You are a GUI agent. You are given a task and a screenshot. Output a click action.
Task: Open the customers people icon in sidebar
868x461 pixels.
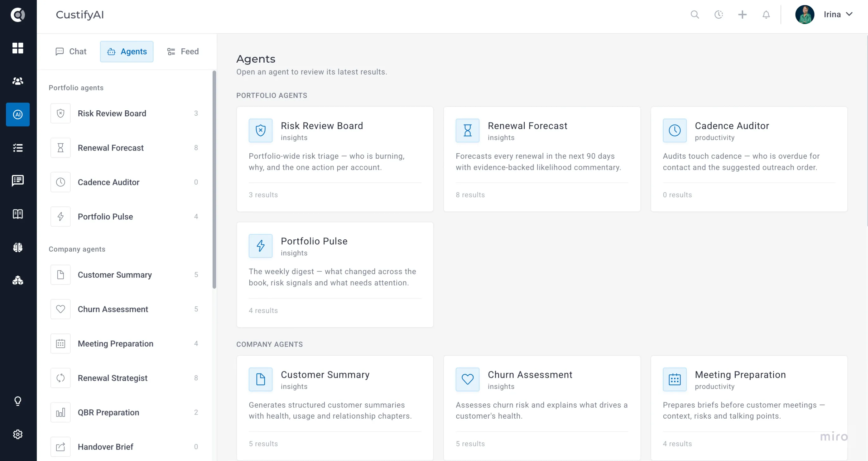tap(18, 81)
